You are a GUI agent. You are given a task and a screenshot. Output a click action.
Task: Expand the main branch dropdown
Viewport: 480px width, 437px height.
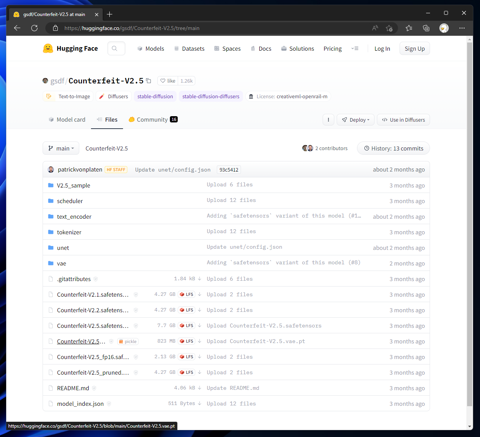tap(61, 148)
